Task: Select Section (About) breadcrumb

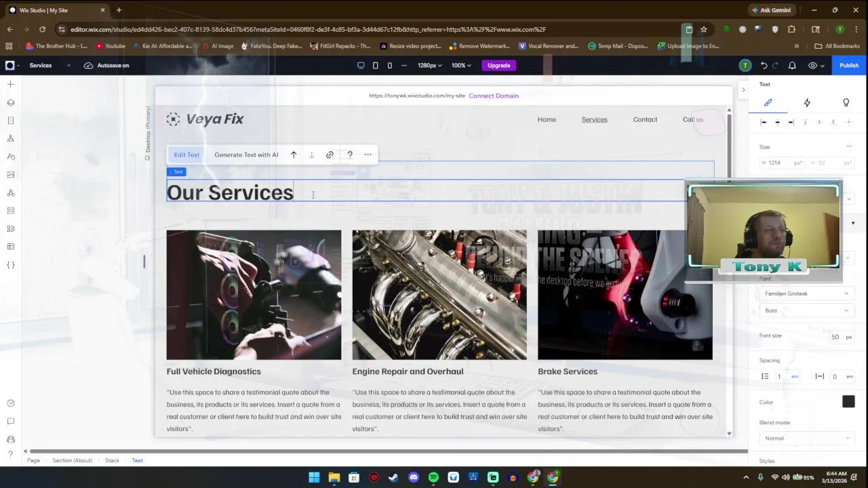Action: pyautogui.click(x=73, y=460)
